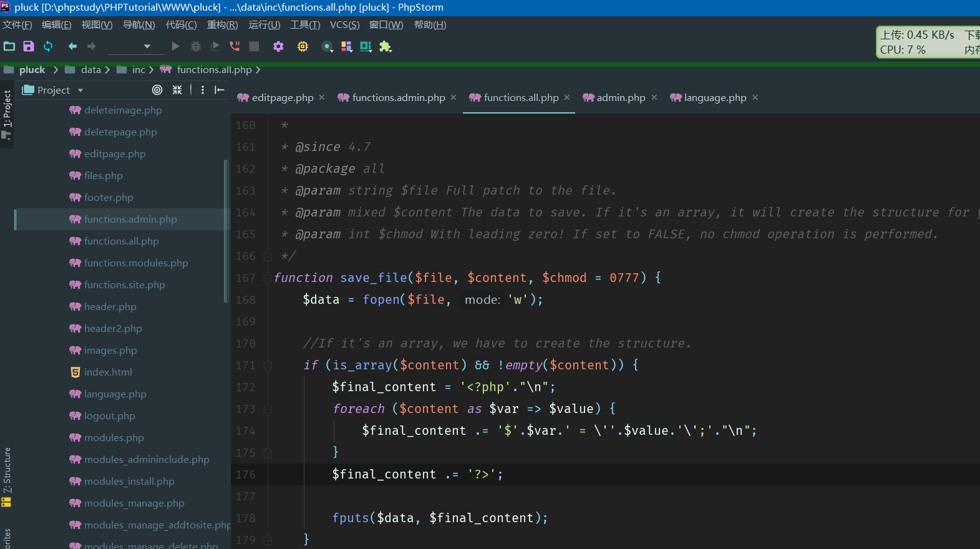Viewport: 980px width, 549px height.
Task: Fold the if block at line 171
Action: (268, 366)
